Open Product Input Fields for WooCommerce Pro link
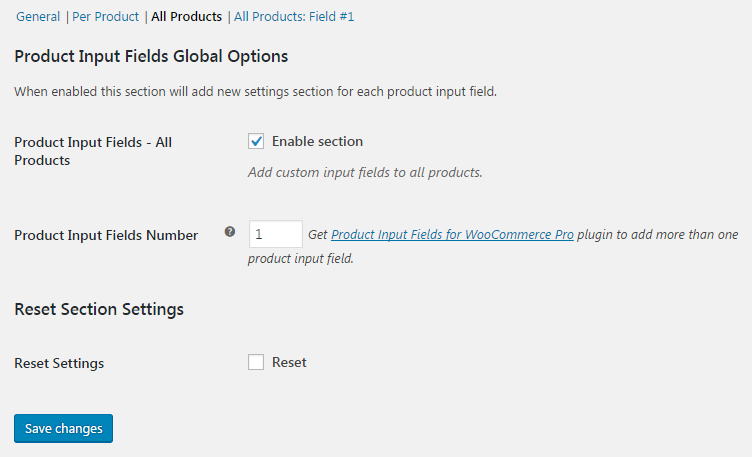The image size is (752, 457). coord(452,235)
